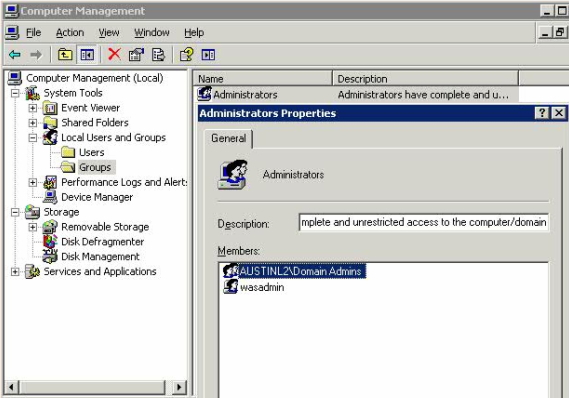Click into the Description input field
This screenshot has width=569, height=398.
click(x=423, y=222)
